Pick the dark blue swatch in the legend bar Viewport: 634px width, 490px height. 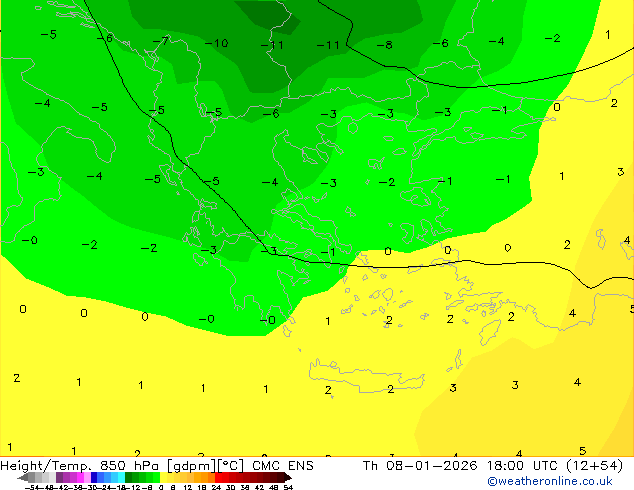point(94,477)
